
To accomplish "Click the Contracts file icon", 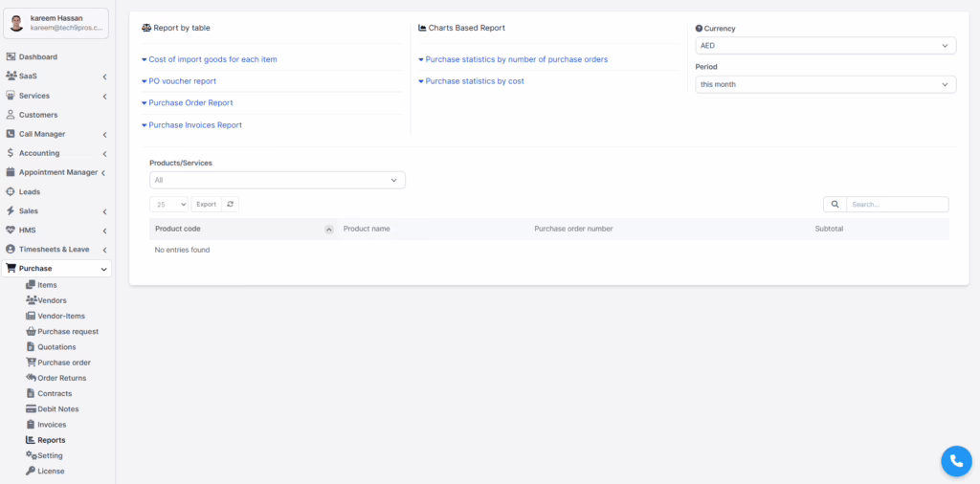I will (31, 393).
